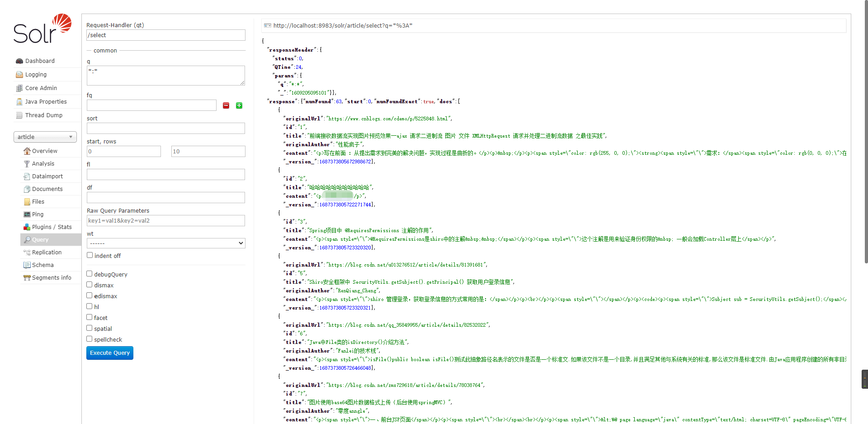868x424 pixels.
Task: Enable the dismax checkbox
Action: [90, 285]
